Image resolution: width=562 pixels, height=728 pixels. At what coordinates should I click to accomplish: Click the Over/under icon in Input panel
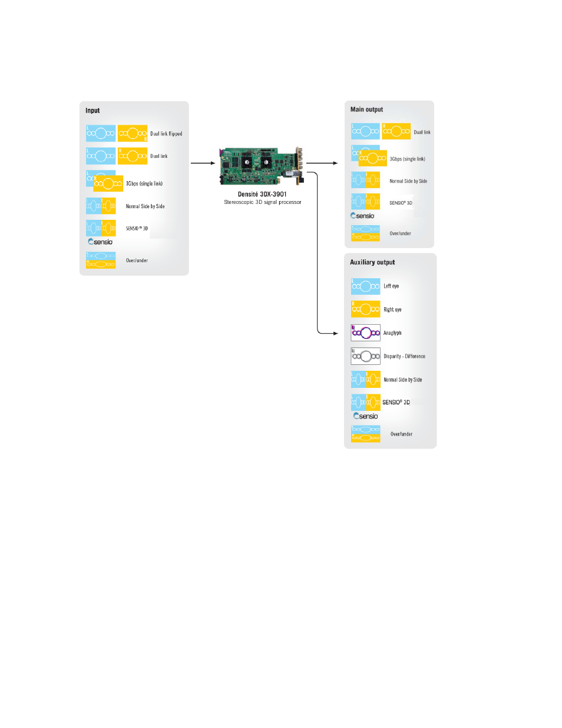click(101, 260)
